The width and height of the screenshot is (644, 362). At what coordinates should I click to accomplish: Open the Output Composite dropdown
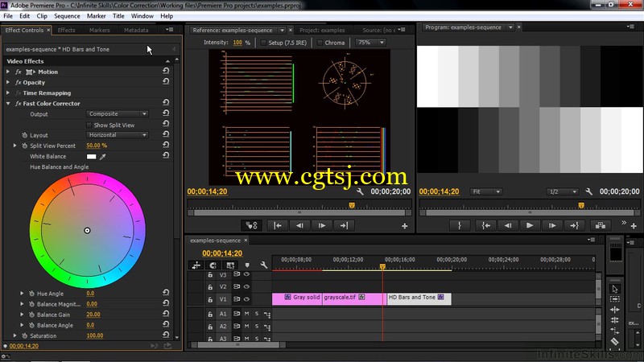[x=117, y=113]
